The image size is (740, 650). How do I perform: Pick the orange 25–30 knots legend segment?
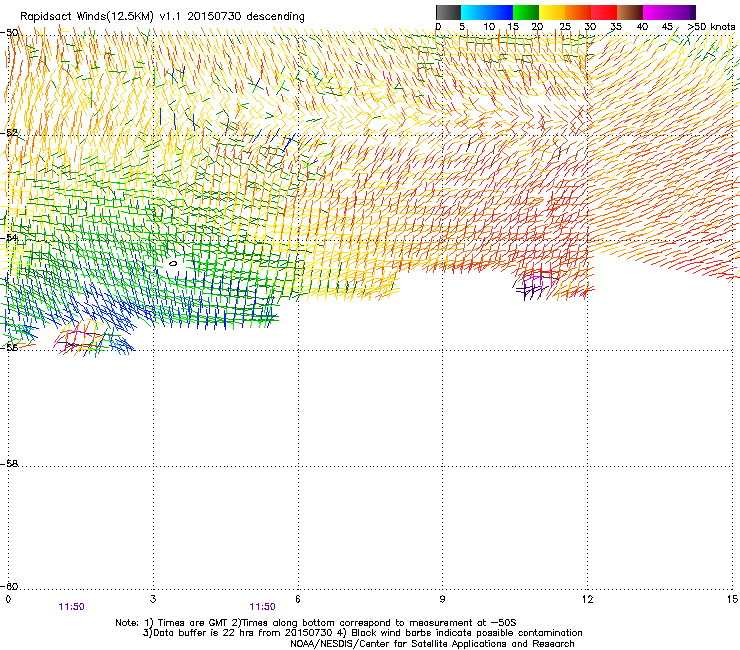[578, 12]
